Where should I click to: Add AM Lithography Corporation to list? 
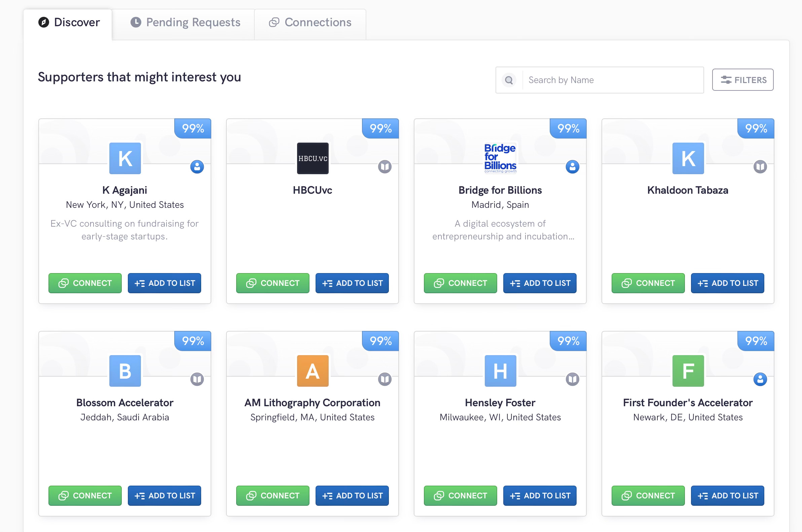(352, 495)
